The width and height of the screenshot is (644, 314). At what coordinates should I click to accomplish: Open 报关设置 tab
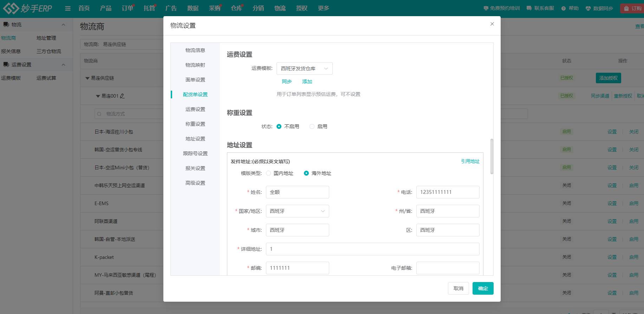click(x=195, y=168)
